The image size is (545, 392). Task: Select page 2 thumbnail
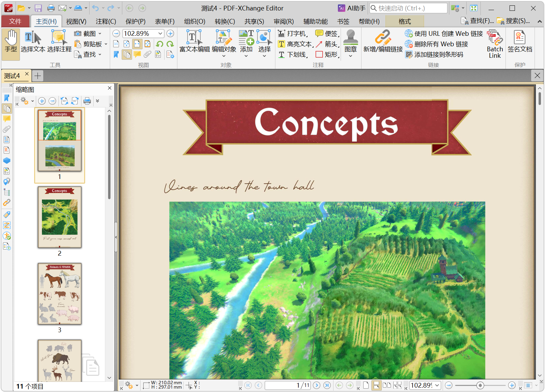(59, 217)
